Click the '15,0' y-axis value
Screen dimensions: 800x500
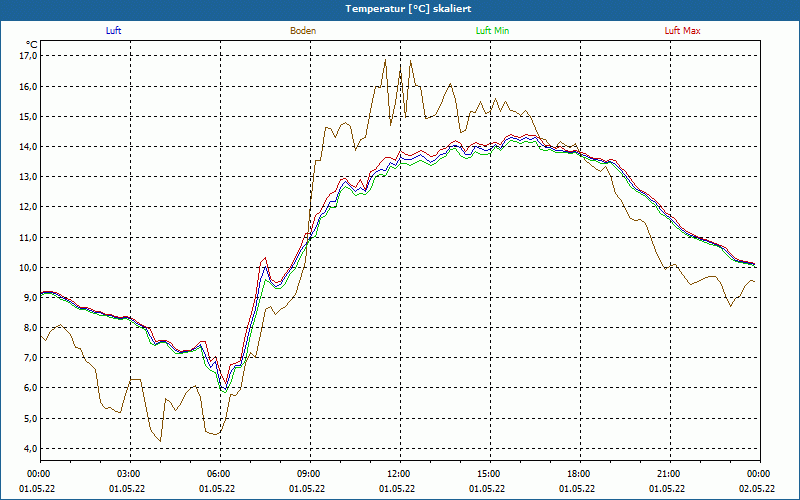click(x=29, y=116)
